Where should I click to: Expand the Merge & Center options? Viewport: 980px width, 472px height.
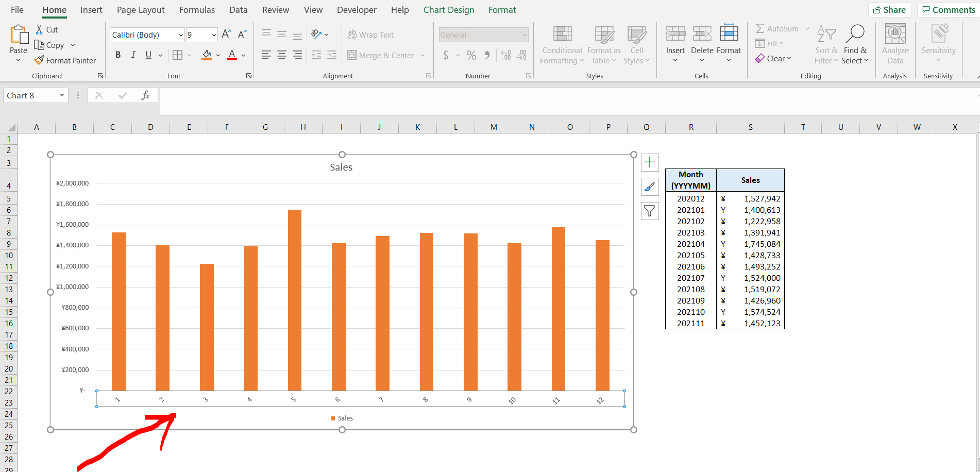pyautogui.click(x=423, y=55)
